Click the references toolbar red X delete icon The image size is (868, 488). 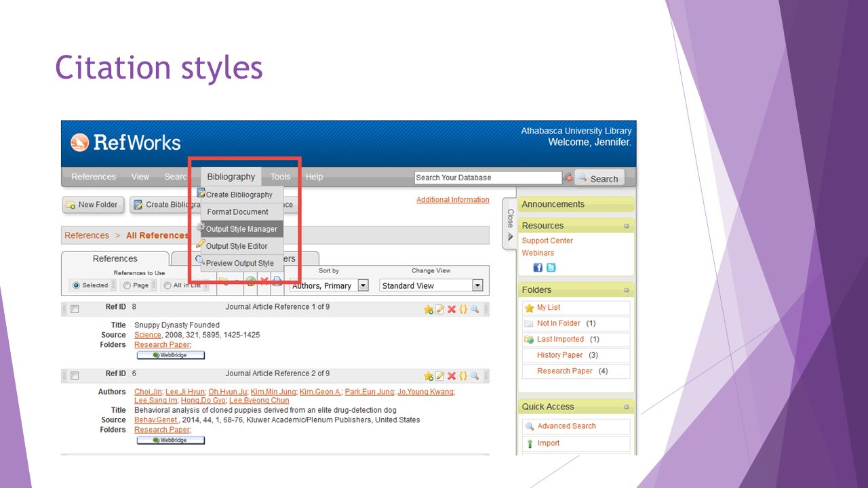coord(264,281)
